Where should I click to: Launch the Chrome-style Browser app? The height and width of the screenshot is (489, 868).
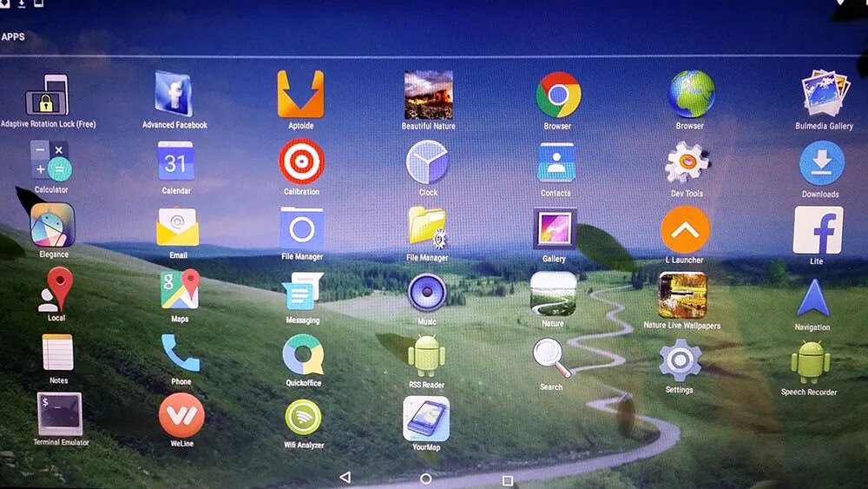[558, 96]
